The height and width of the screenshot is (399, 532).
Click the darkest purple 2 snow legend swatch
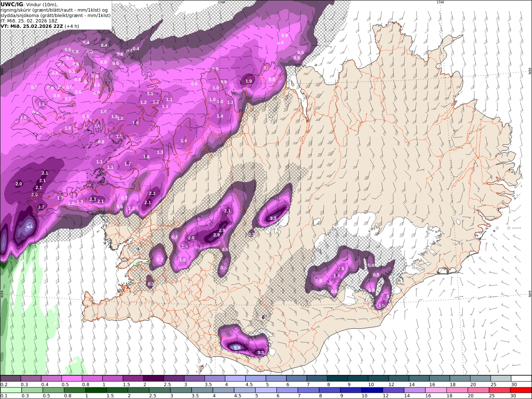[153, 379]
